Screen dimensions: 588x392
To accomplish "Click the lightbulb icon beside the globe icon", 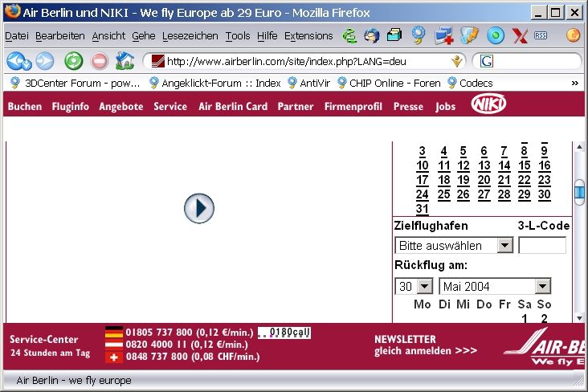I will coord(419,35).
